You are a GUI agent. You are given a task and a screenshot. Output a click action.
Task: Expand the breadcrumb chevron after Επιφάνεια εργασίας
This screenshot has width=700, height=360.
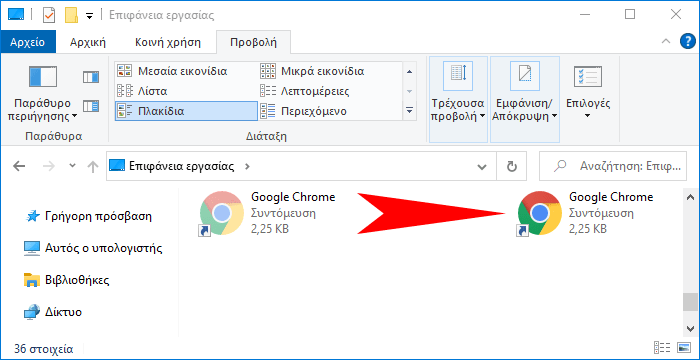[x=247, y=167]
